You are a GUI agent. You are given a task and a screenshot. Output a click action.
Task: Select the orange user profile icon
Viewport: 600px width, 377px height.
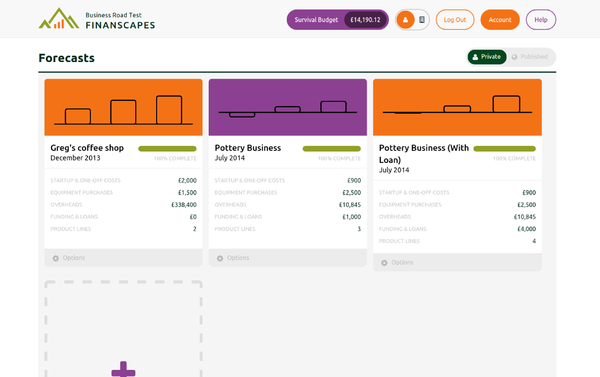[405, 20]
